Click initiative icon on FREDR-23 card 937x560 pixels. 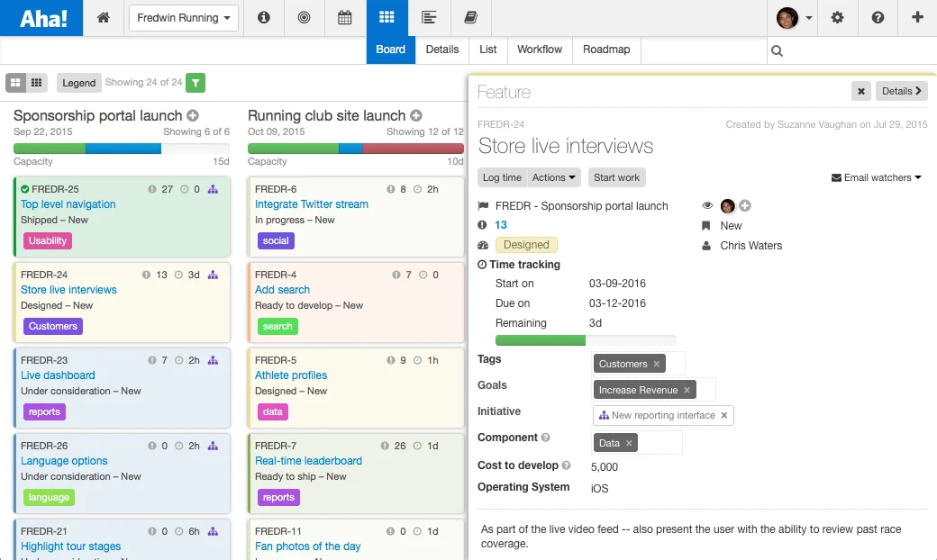point(213,360)
